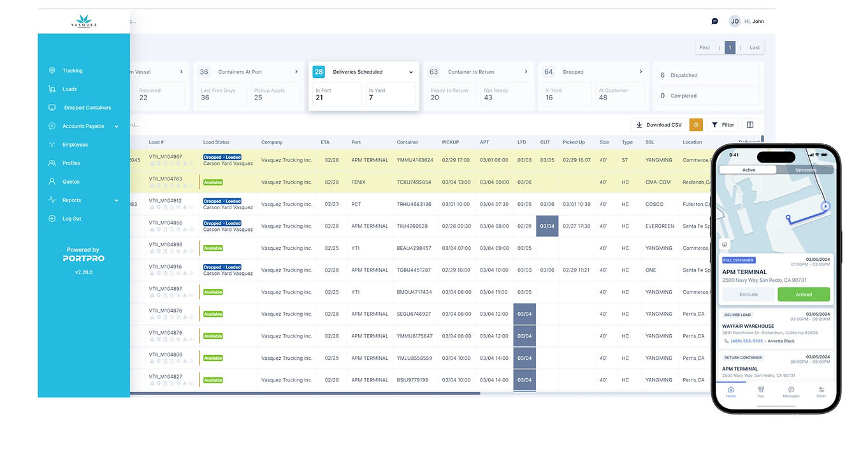Expand the Containers At Port card
This screenshot has height=456, width=868.
[296, 72]
